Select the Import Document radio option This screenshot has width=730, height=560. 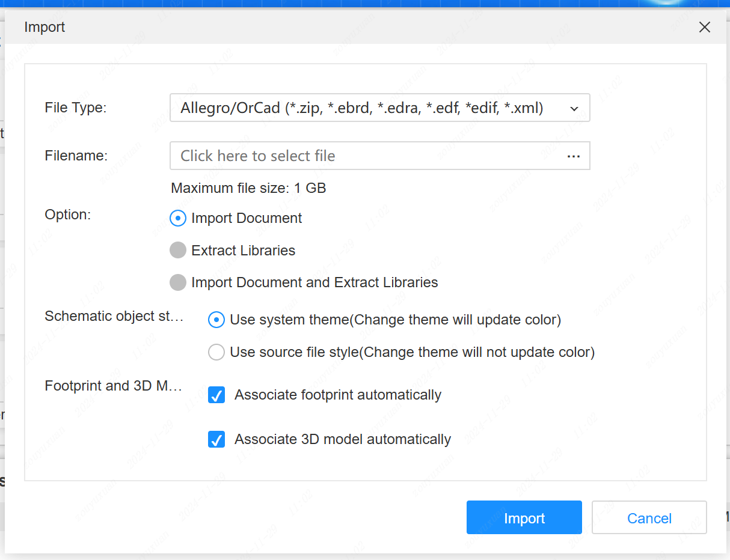pos(178,218)
